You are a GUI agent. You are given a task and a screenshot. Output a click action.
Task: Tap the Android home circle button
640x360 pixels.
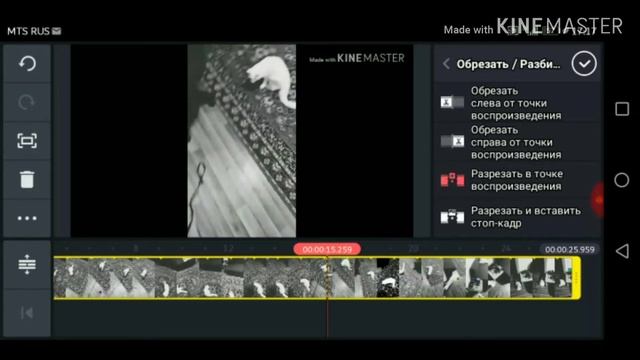[x=622, y=180]
